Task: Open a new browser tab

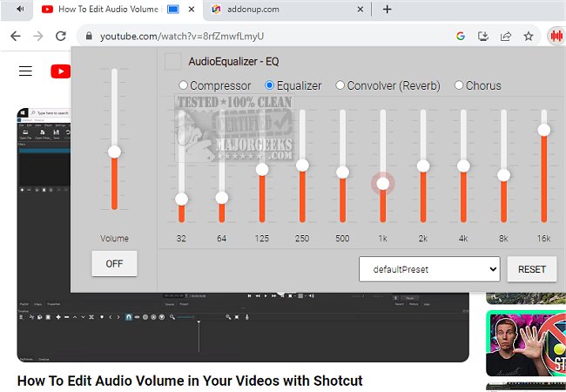Action: pyautogui.click(x=387, y=10)
